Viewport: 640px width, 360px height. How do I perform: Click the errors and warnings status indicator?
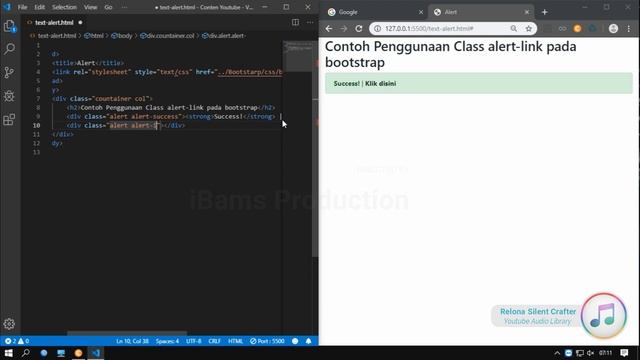coord(17,341)
